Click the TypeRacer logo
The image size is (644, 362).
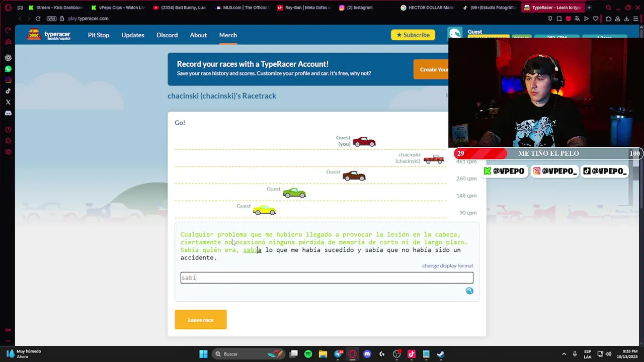[49, 35]
